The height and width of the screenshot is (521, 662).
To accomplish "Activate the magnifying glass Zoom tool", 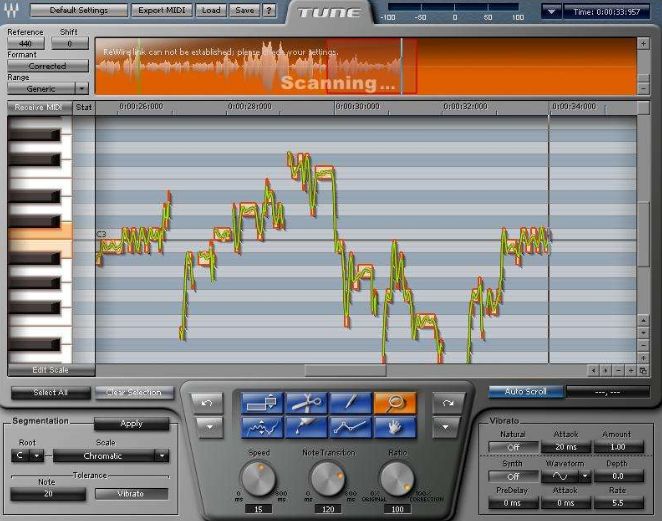I will point(395,403).
